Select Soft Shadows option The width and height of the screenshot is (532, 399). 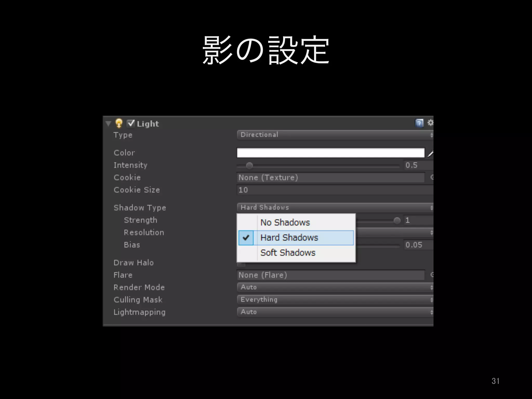pyautogui.click(x=296, y=253)
